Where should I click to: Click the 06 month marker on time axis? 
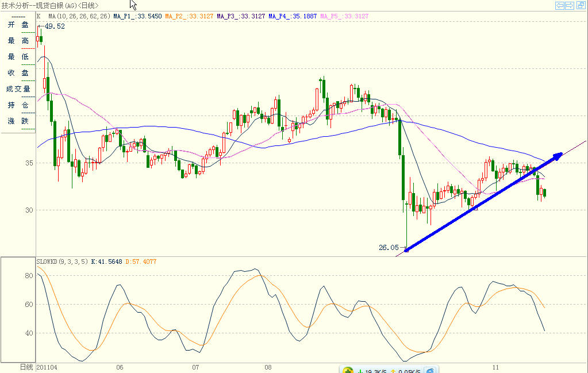click(x=120, y=367)
